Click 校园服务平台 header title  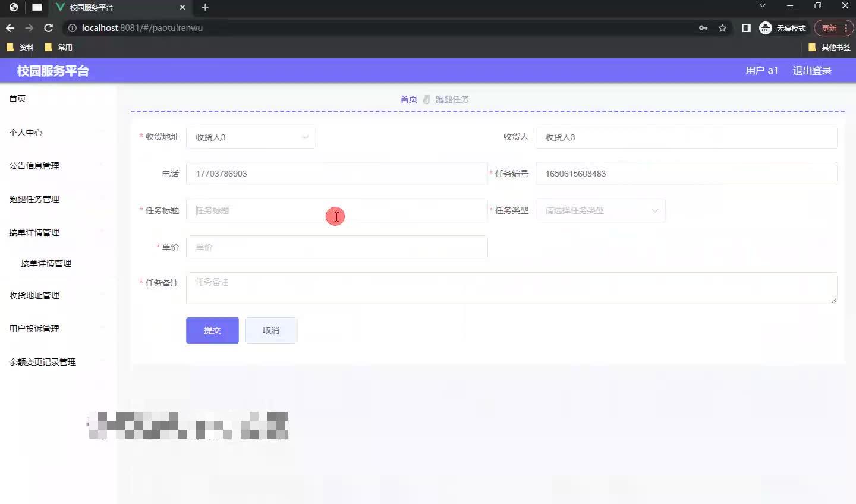(x=53, y=71)
